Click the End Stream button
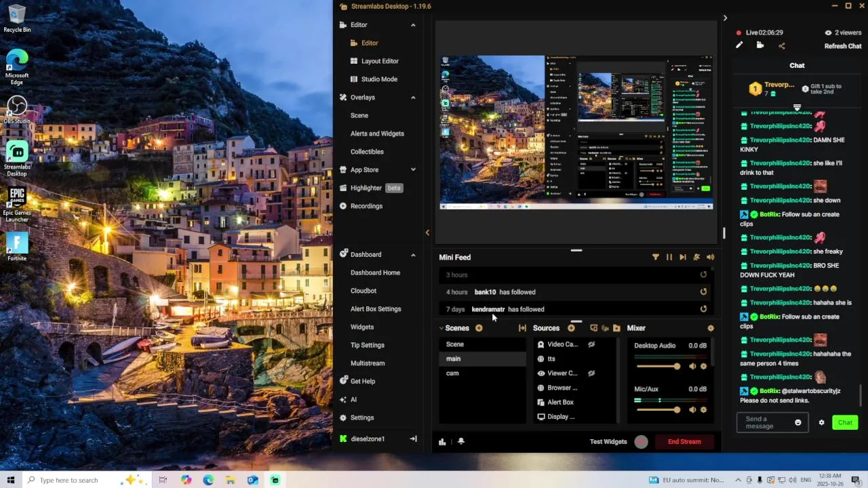868x488 pixels. tap(684, 442)
